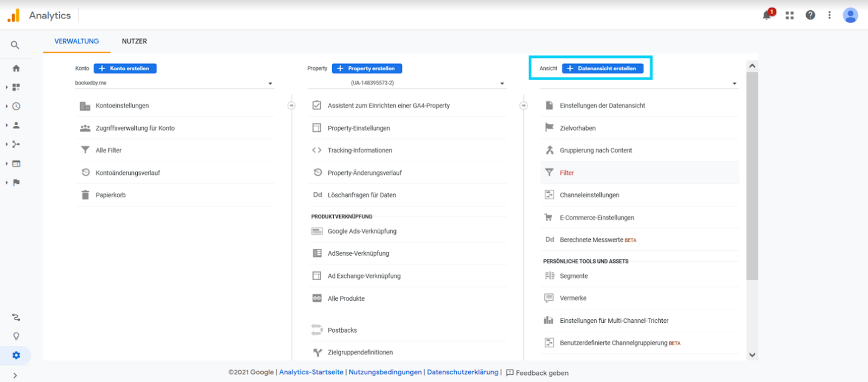
Task: Expand the Acquisition section arrow in sidebar
Action: tap(7, 144)
